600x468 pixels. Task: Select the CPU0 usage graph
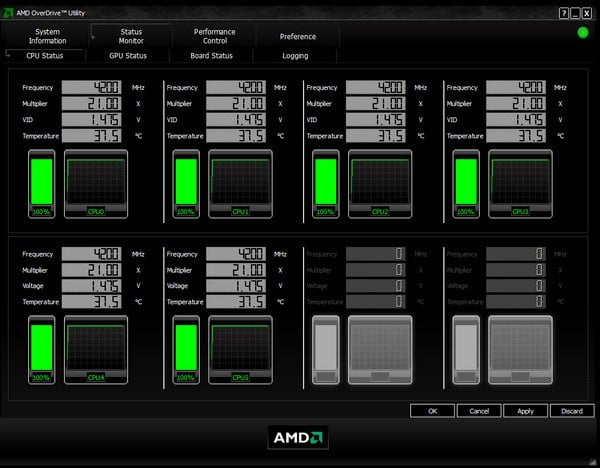click(96, 184)
